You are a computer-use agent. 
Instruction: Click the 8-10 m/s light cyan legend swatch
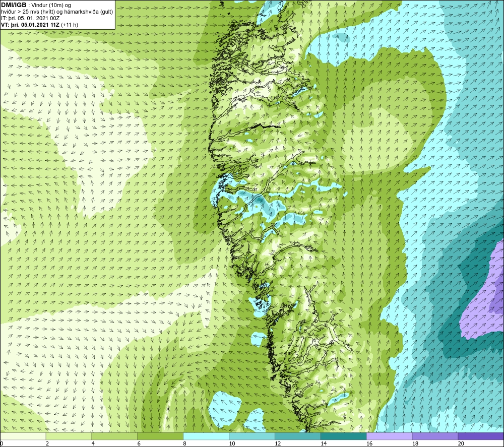pyautogui.click(x=206, y=436)
